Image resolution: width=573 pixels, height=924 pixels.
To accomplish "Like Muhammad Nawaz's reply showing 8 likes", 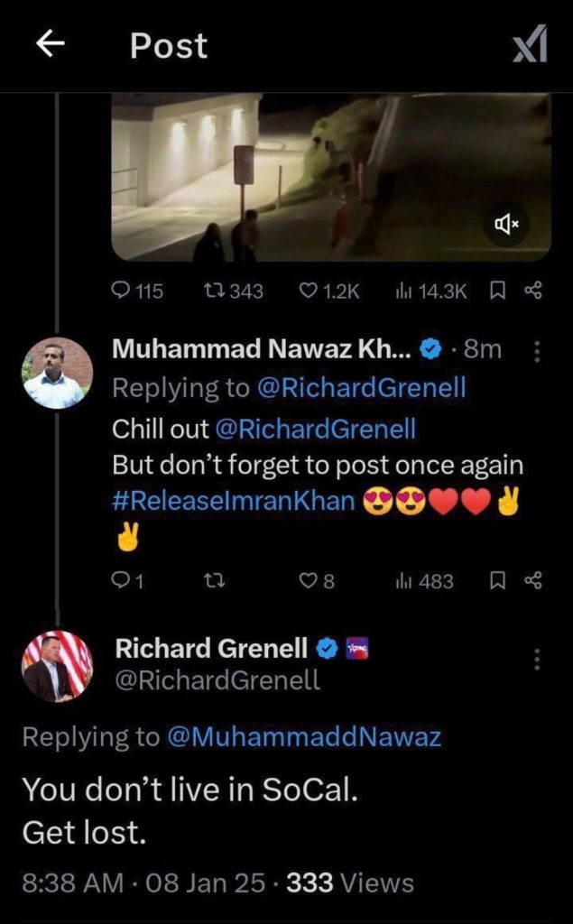I will [x=318, y=582].
